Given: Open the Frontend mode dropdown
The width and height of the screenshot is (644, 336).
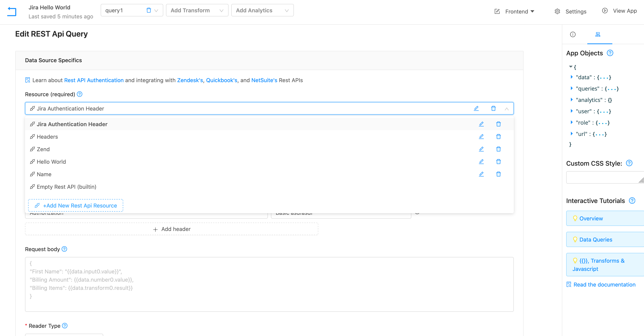Looking at the screenshot, I should click(x=515, y=12).
